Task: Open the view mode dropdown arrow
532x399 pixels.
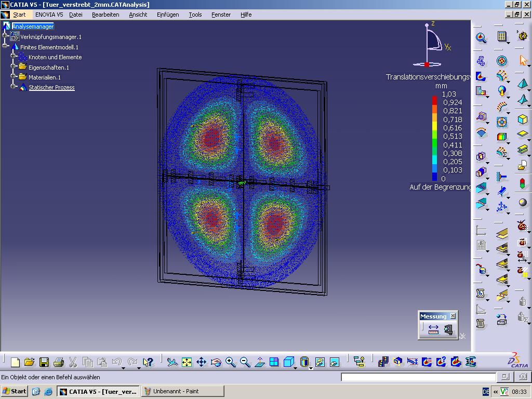Action: click(311, 368)
